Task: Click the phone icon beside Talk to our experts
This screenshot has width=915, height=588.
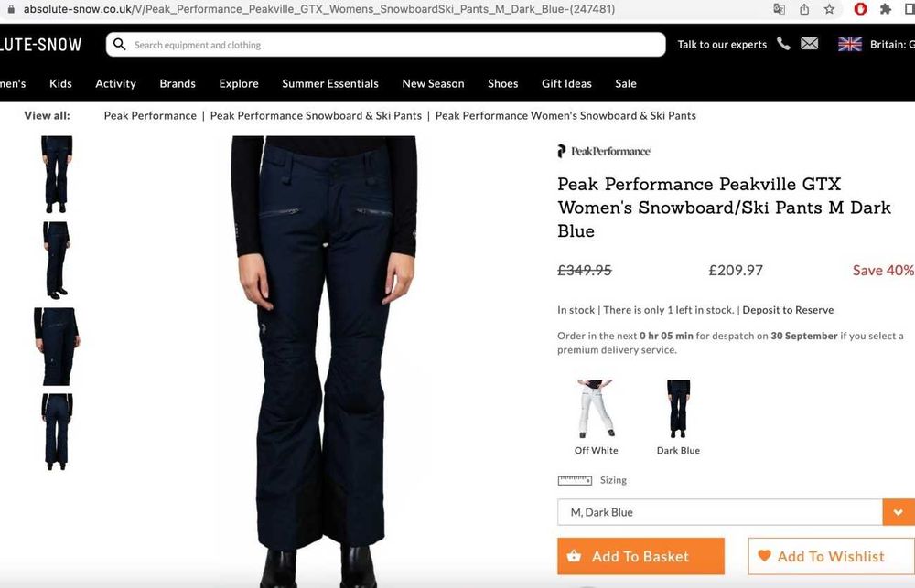Action: click(783, 44)
